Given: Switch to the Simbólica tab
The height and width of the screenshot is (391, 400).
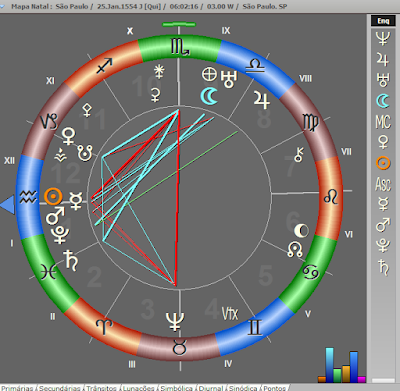Looking at the screenshot, I should point(176,388).
